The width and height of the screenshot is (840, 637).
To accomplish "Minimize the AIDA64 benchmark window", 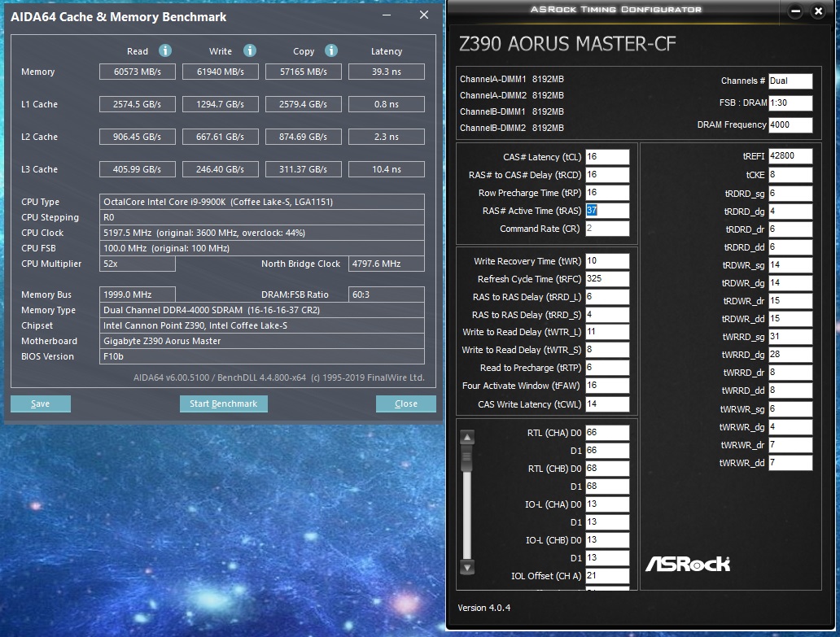I will click(x=387, y=15).
